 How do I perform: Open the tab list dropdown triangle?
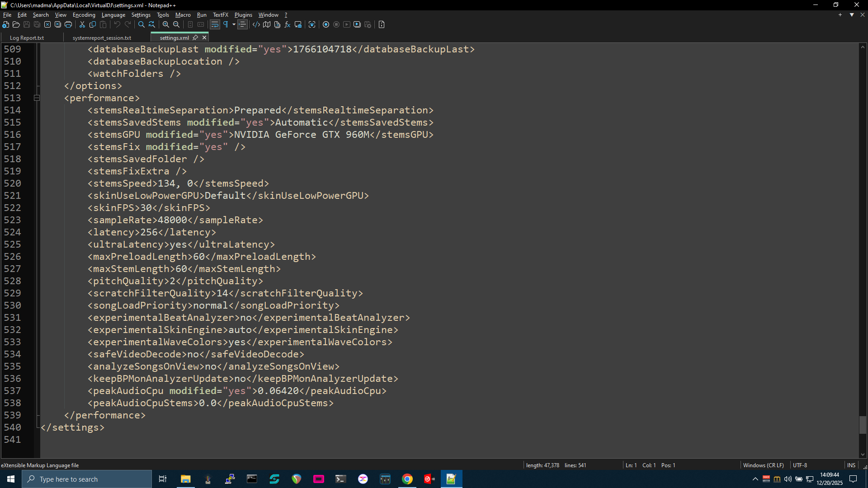point(852,15)
